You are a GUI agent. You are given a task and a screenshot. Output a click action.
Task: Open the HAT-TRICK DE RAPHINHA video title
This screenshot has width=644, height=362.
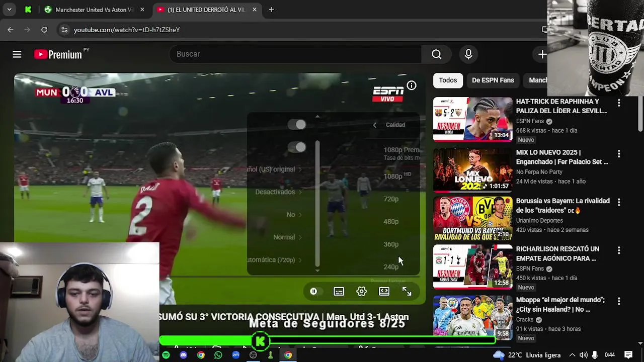[561, 106]
